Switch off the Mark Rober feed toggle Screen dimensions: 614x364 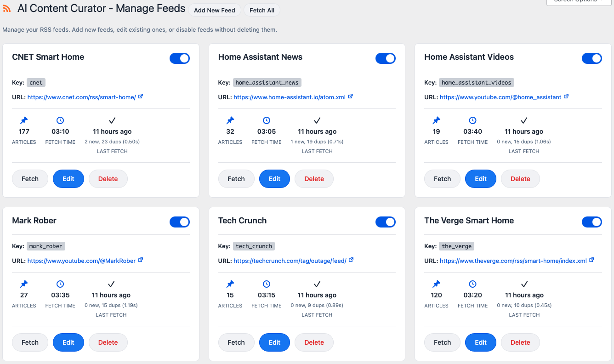180,222
